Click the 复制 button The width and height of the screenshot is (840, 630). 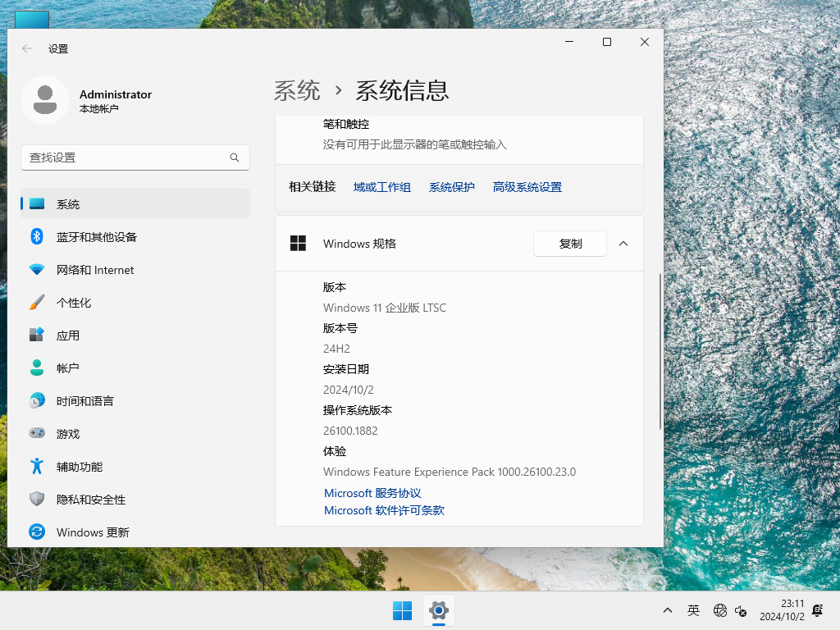point(570,244)
